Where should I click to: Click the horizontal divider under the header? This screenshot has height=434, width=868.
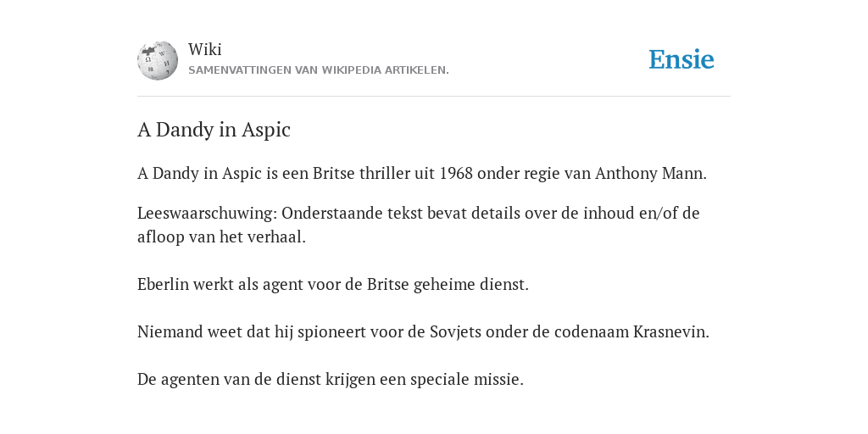[x=434, y=97]
